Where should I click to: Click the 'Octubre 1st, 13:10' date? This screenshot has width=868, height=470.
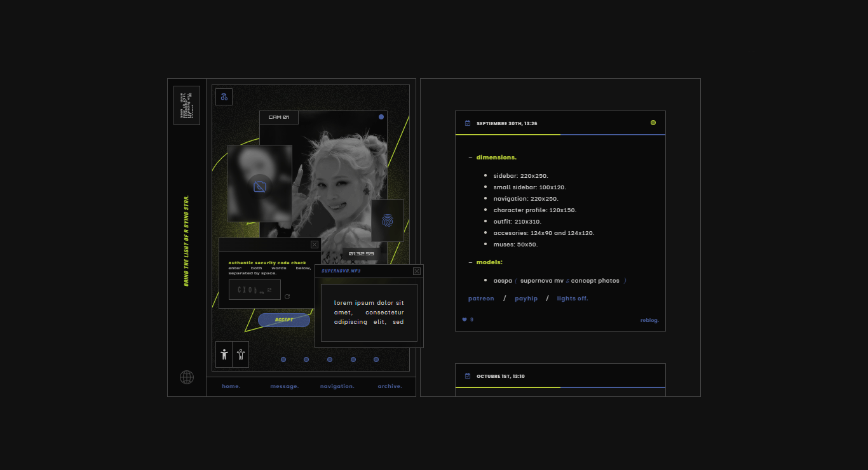click(x=501, y=376)
